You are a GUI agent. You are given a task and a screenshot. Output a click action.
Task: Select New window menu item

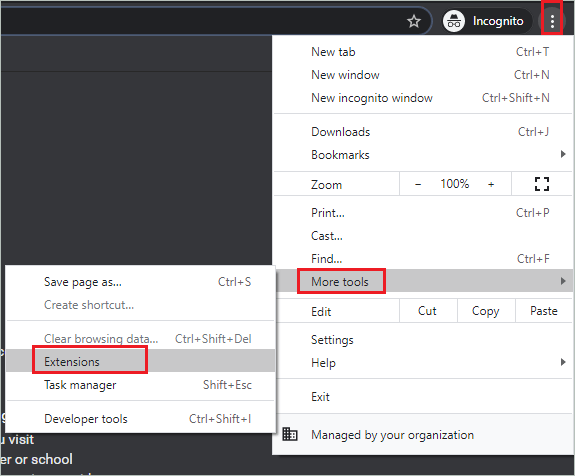click(x=423, y=75)
